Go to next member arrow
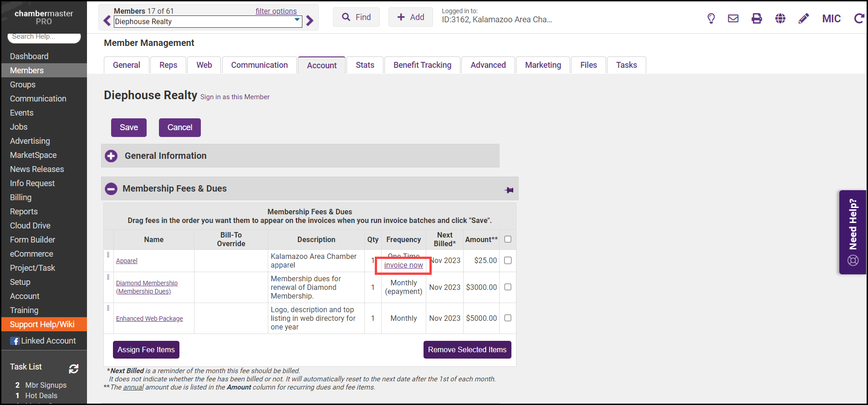Image resolution: width=868 pixels, height=405 pixels. click(310, 21)
